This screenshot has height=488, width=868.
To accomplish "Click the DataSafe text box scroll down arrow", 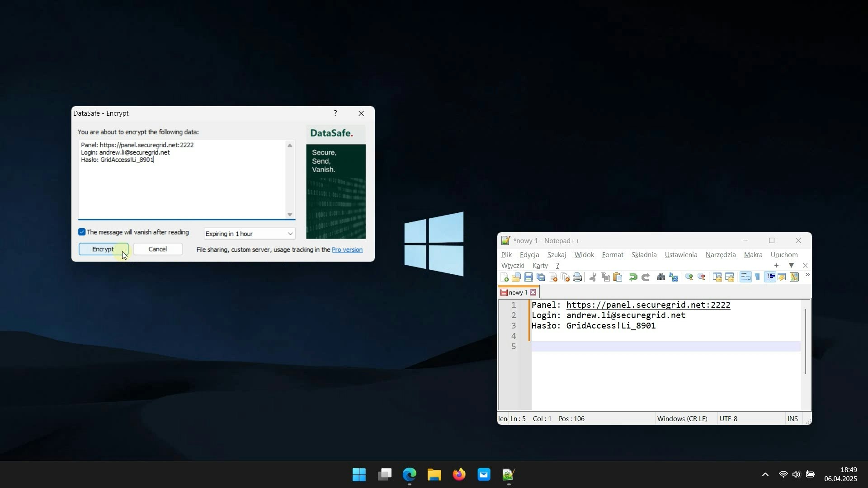I will 290,215.
